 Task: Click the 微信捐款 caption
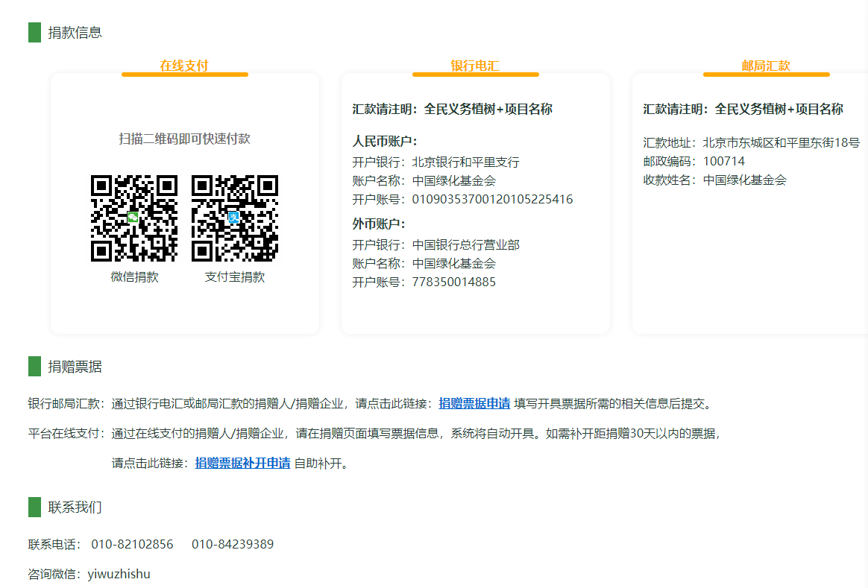(x=134, y=277)
